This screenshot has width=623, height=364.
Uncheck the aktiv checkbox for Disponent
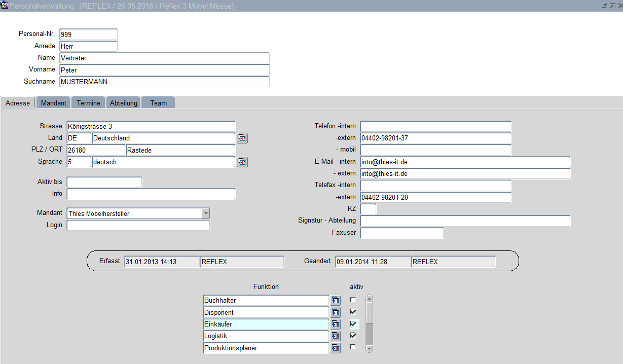coord(353,312)
